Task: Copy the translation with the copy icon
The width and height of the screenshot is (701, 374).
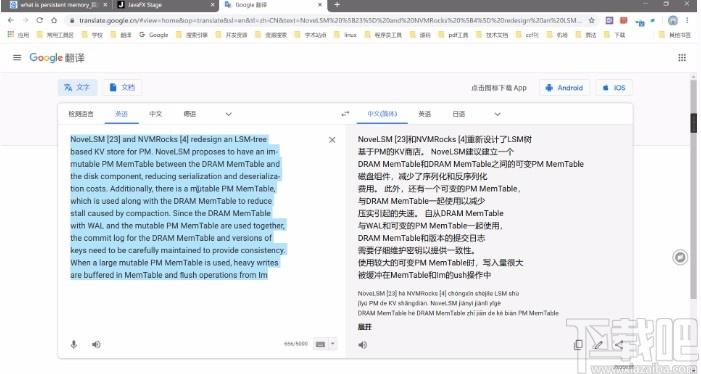Action: [578, 345]
